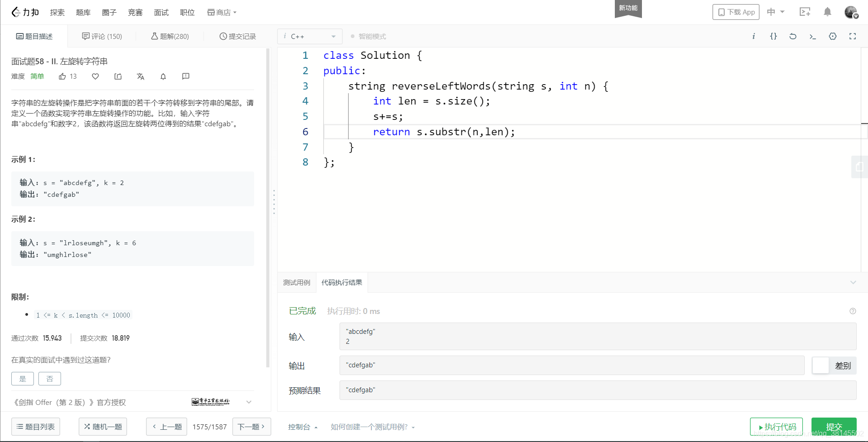This screenshot has width=868, height=442.
Task: Switch to the 提交记录 tab
Action: (238, 36)
